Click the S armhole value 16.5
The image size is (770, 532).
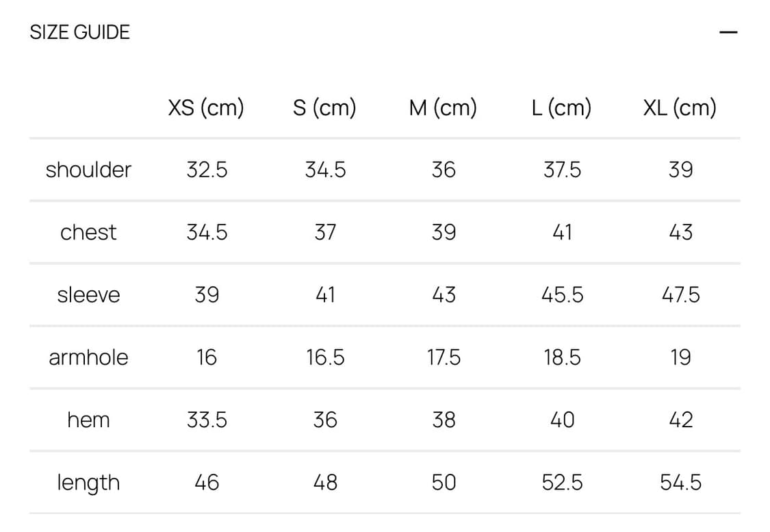(x=325, y=357)
